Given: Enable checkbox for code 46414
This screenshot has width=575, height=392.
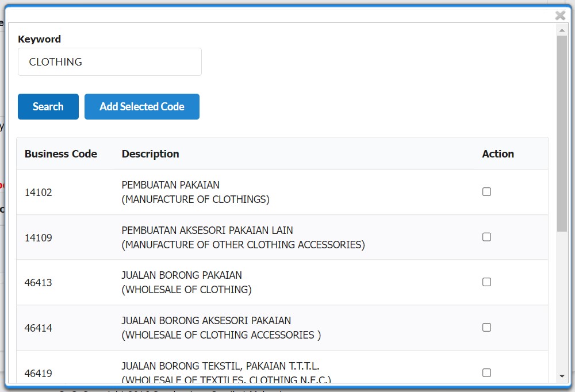Looking at the screenshot, I should (486, 328).
